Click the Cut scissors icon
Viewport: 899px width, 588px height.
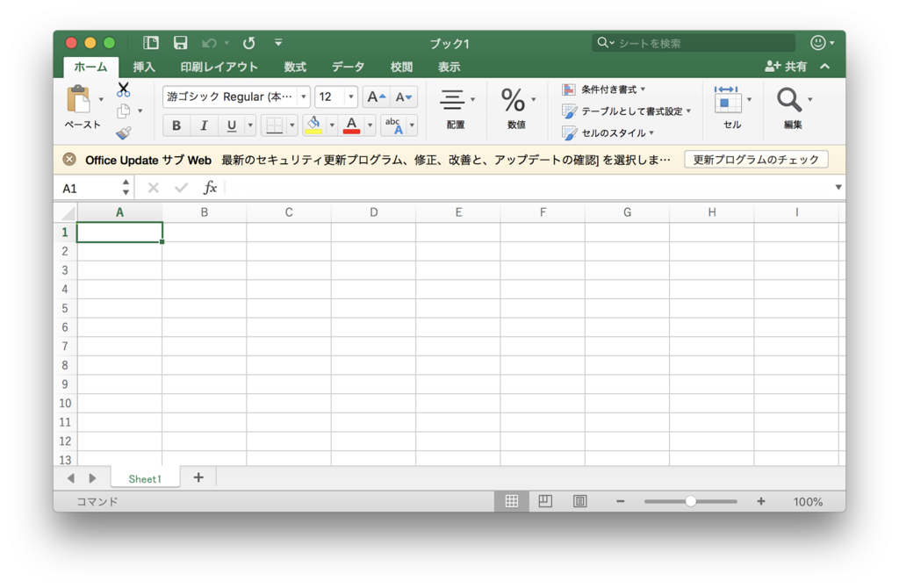pyautogui.click(x=123, y=90)
